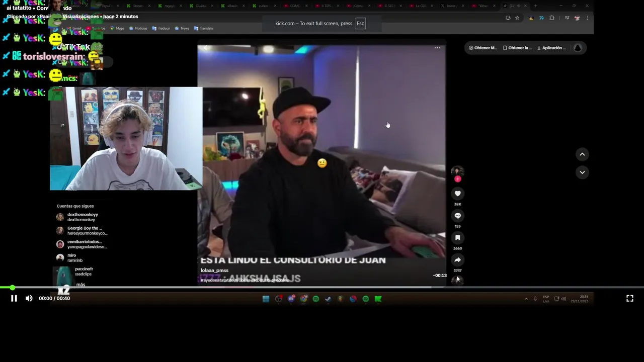Image resolution: width=644 pixels, height=362 pixels.
Task: Save TikTok video with bookmark icon
Action: [457, 238]
